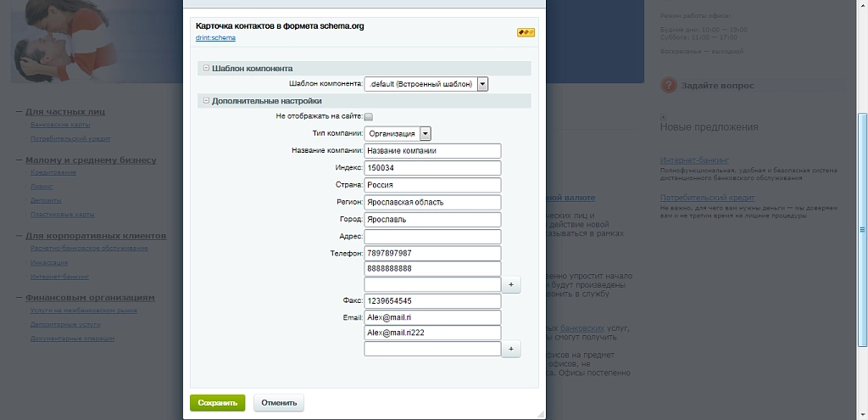Collapse the Шаблон компонента section
This screenshot has height=420, width=868.
206,68
